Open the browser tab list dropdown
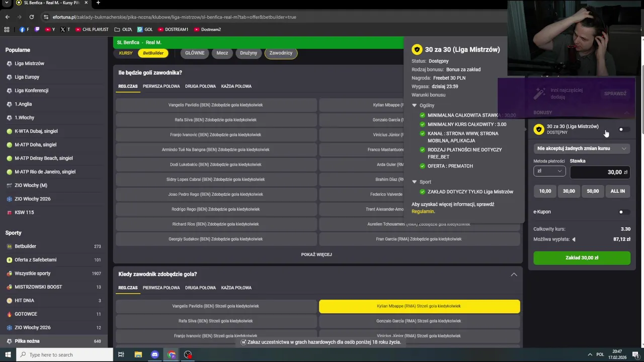Image resolution: width=644 pixels, height=362 pixels. point(7,3)
